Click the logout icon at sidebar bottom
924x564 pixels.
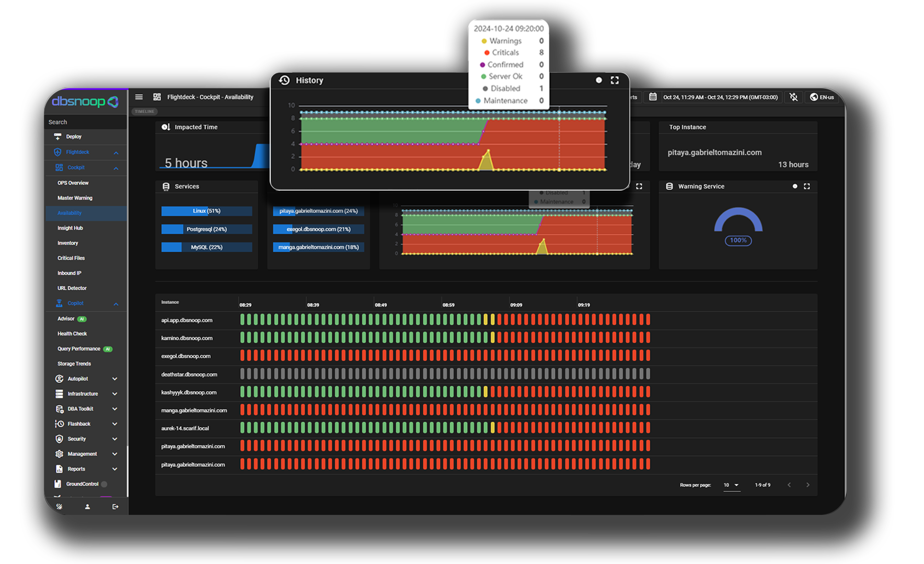point(115,507)
